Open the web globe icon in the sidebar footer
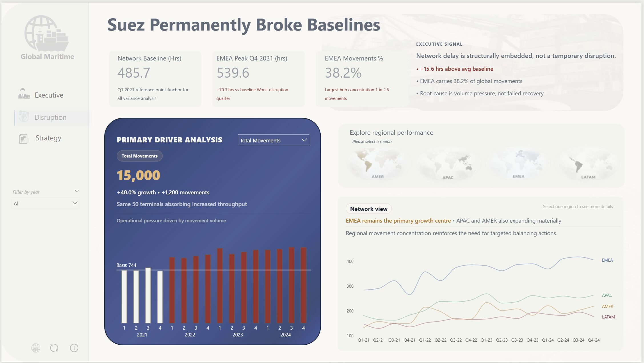The image size is (644, 363). 36,348
